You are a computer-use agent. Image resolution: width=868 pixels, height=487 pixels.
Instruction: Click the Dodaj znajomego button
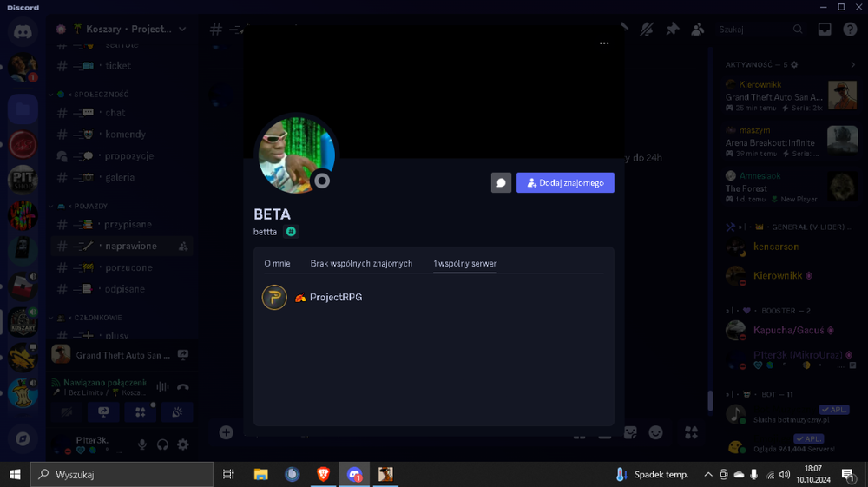(565, 182)
